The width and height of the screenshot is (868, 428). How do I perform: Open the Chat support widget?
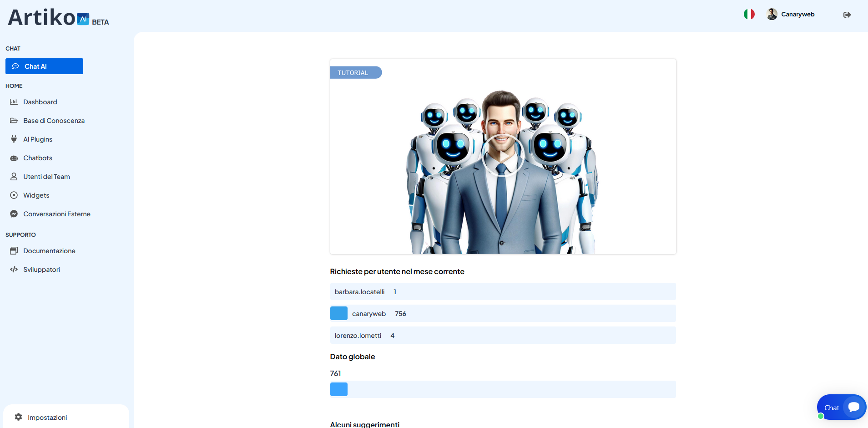pyautogui.click(x=842, y=407)
